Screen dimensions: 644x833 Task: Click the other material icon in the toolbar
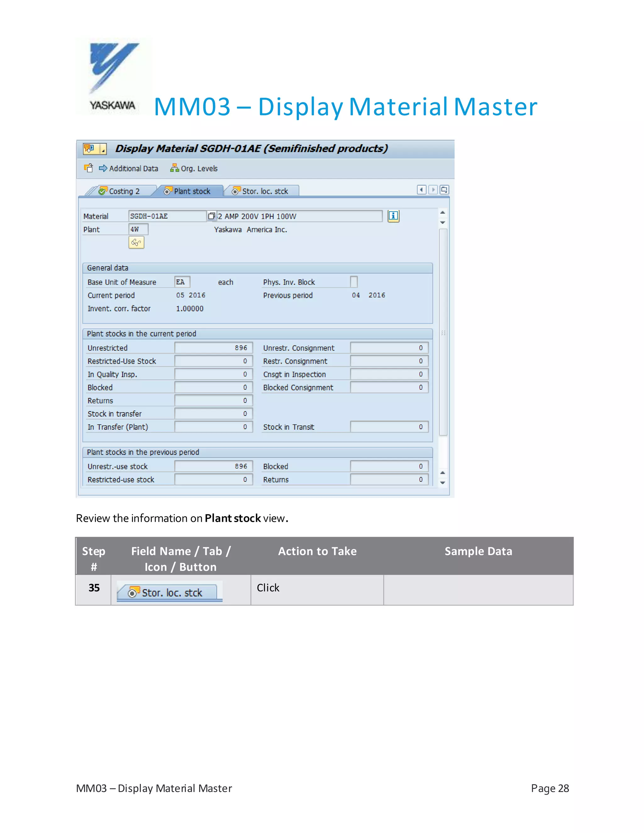pos(88,168)
